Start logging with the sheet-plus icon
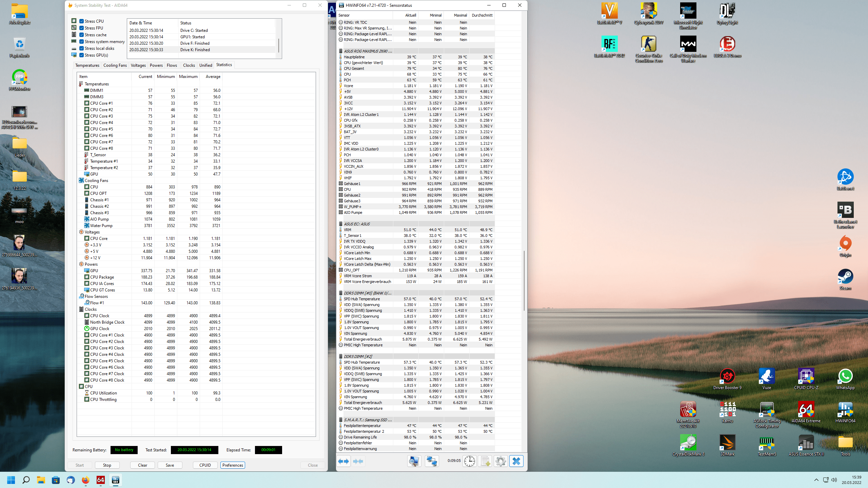Viewport: 868px width, 488px height. tap(485, 461)
